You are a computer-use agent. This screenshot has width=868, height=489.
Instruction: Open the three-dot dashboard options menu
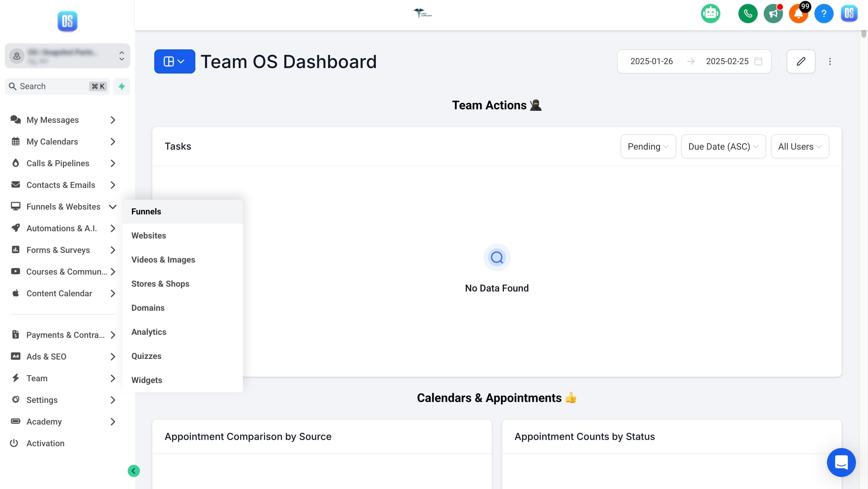(x=830, y=61)
